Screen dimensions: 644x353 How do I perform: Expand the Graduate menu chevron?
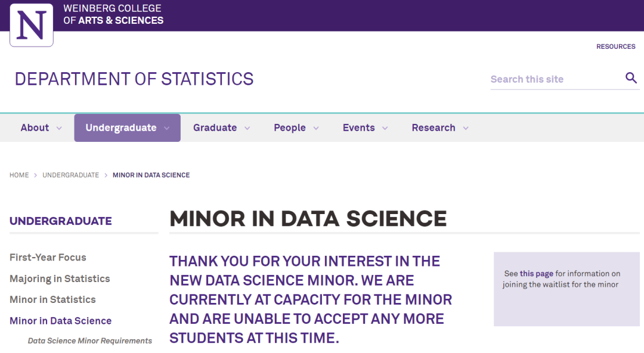point(247,128)
